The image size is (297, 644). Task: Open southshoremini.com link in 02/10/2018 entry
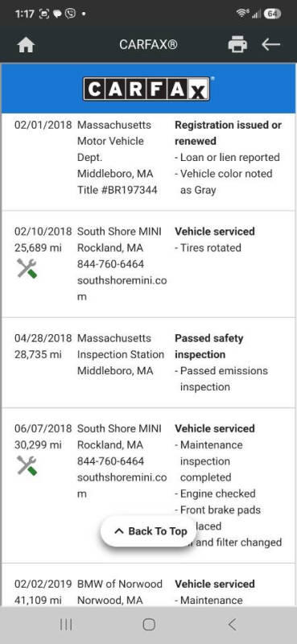[x=122, y=289]
